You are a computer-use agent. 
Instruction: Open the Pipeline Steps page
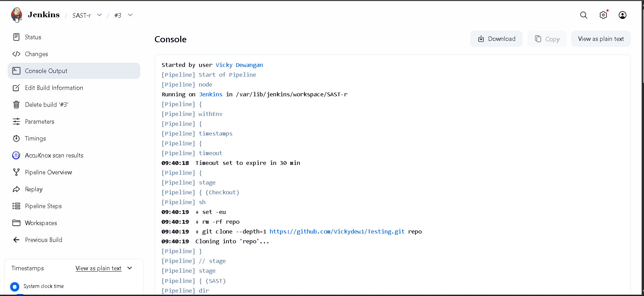coord(74,206)
